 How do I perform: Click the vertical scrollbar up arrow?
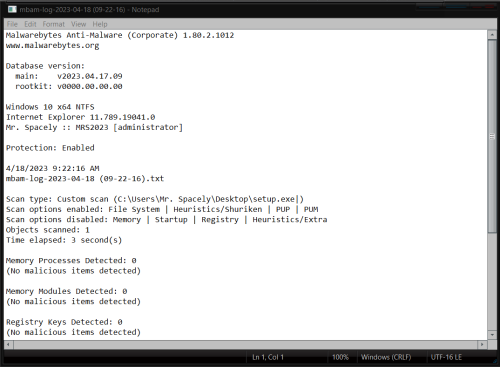tap(492, 35)
